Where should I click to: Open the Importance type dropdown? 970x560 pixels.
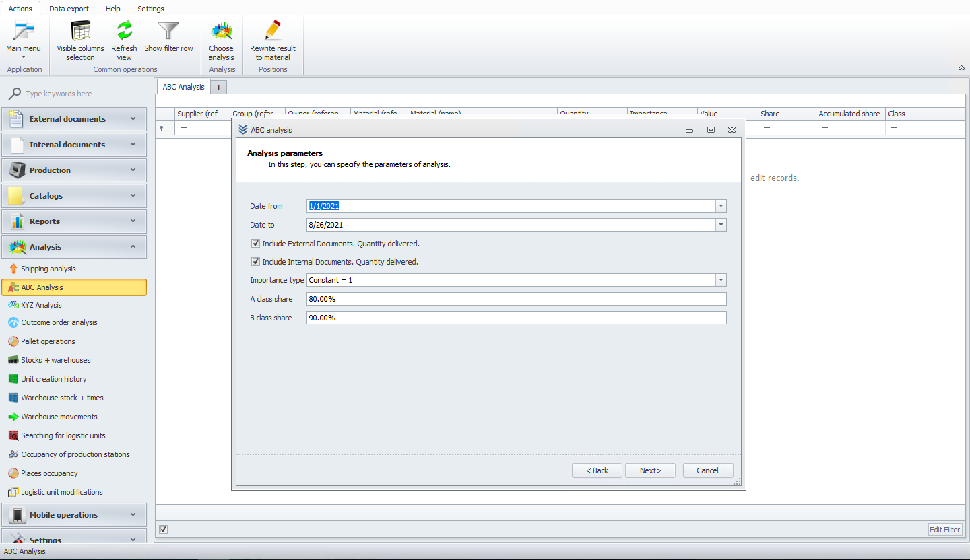pyautogui.click(x=721, y=280)
